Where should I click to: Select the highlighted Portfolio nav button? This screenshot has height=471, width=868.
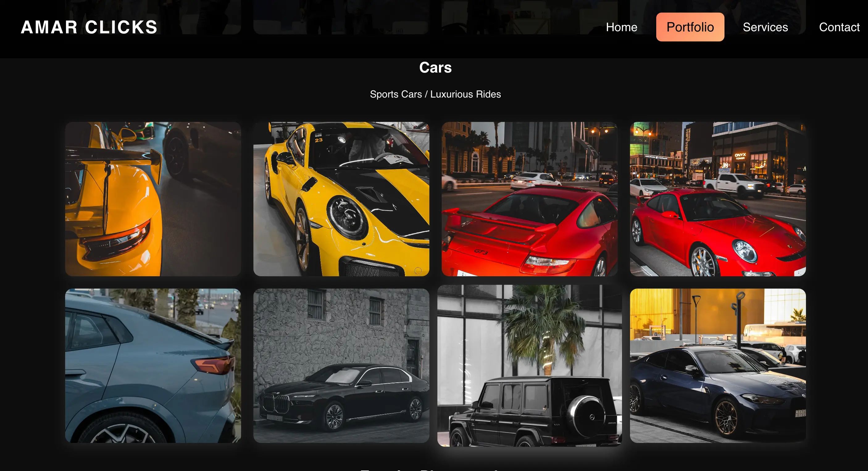pos(690,27)
